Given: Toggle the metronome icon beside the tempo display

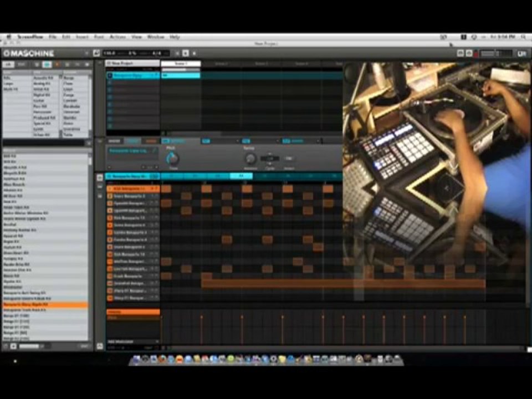Looking at the screenshot, I should coord(96,53).
